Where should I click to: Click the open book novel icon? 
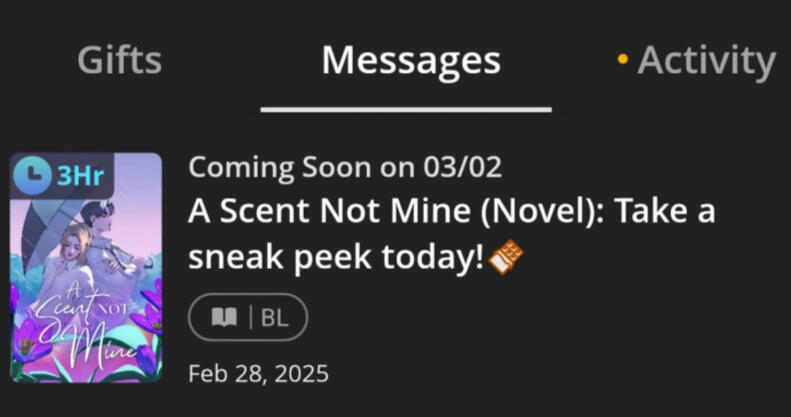pos(224,318)
